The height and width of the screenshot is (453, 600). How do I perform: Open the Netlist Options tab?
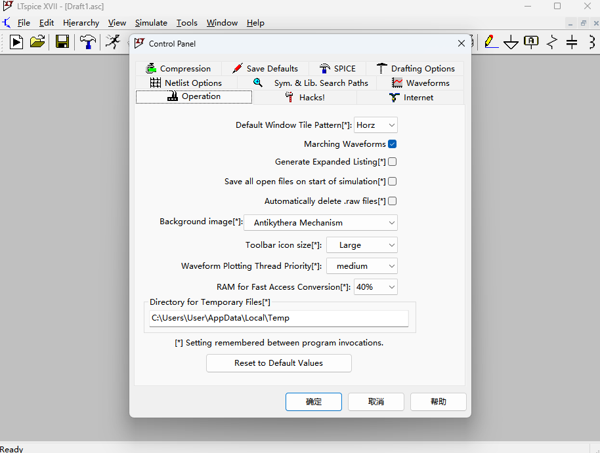(186, 83)
